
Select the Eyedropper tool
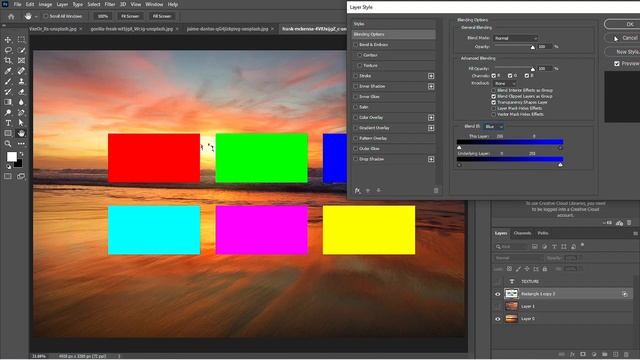click(x=8, y=71)
